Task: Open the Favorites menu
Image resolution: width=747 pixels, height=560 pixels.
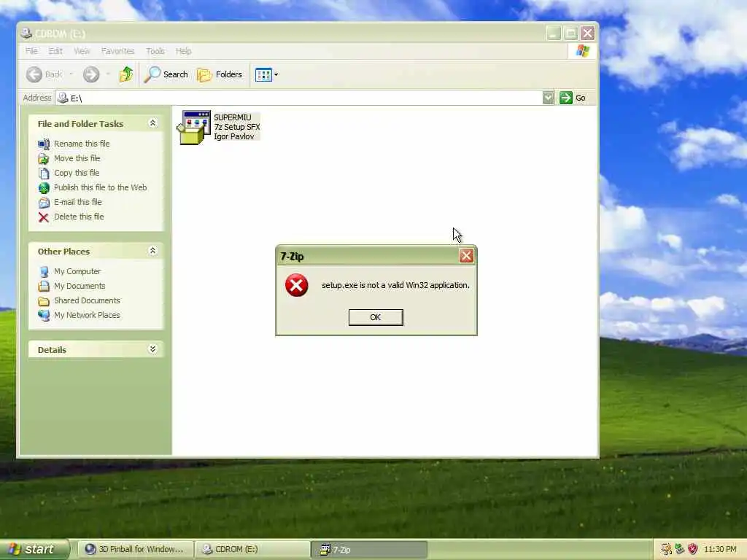Action: pyautogui.click(x=117, y=51)
